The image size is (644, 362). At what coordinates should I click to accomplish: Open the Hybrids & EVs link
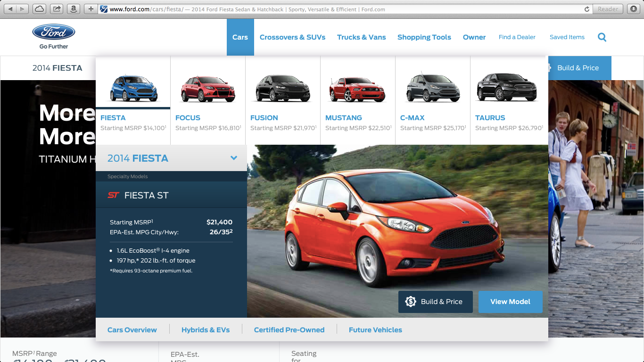tap(206, 330)
